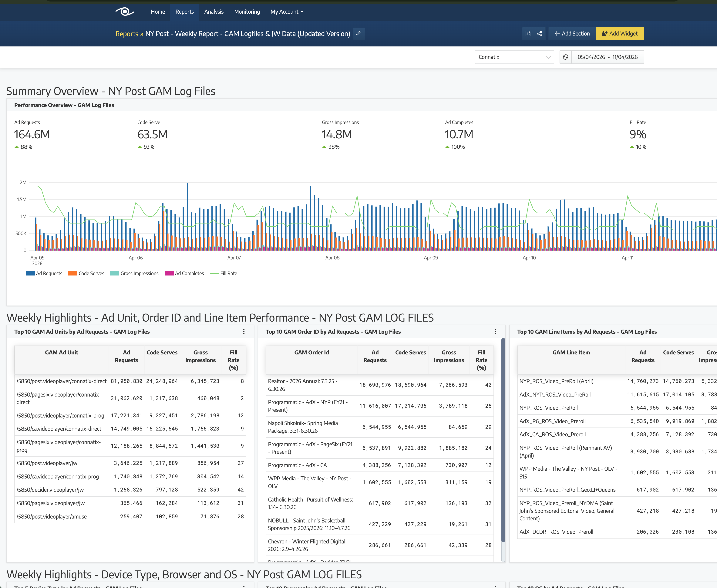The height and width of the screenshot is (588, 717).
Task: Click the eye logo icon in navbar
Action: (x=125, y=12)
